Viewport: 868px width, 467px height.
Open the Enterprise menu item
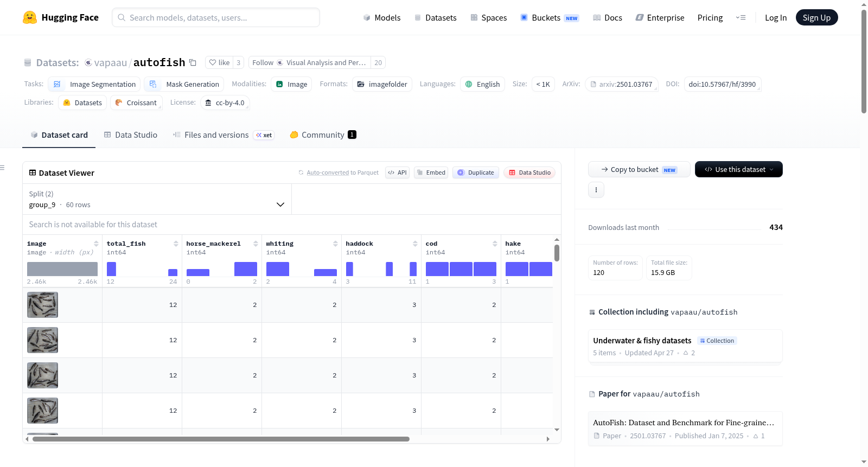click(660, 17)
